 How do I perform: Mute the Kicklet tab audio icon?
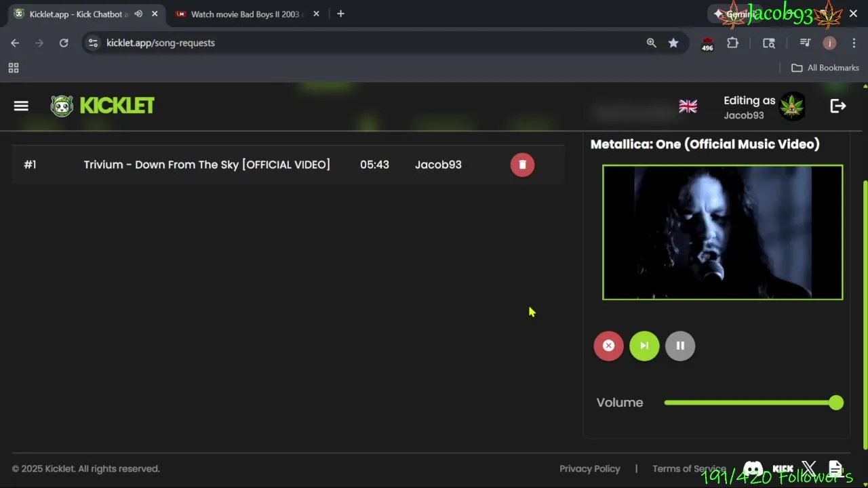138,14
